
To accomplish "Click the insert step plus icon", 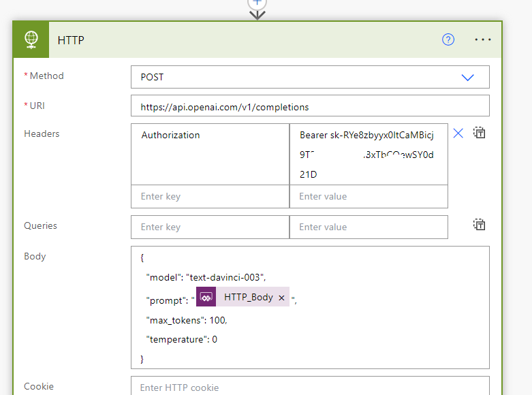I will (257, 3).
